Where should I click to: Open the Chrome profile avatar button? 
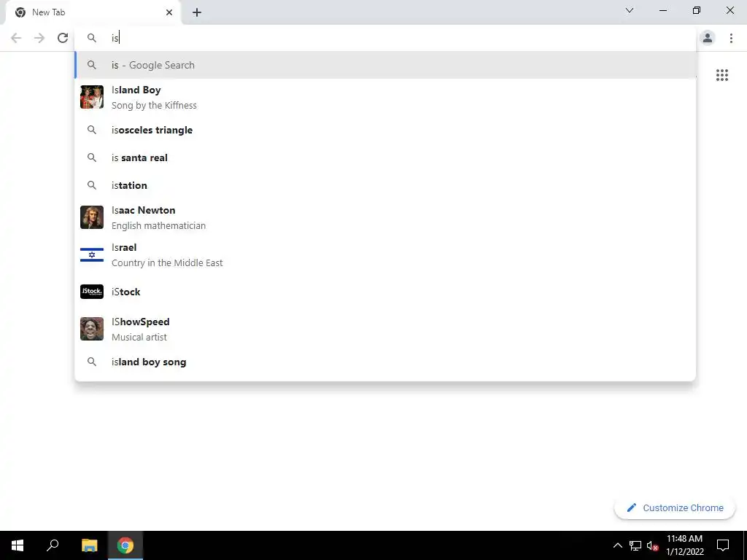pyautogui.click(x=708, y=38)
